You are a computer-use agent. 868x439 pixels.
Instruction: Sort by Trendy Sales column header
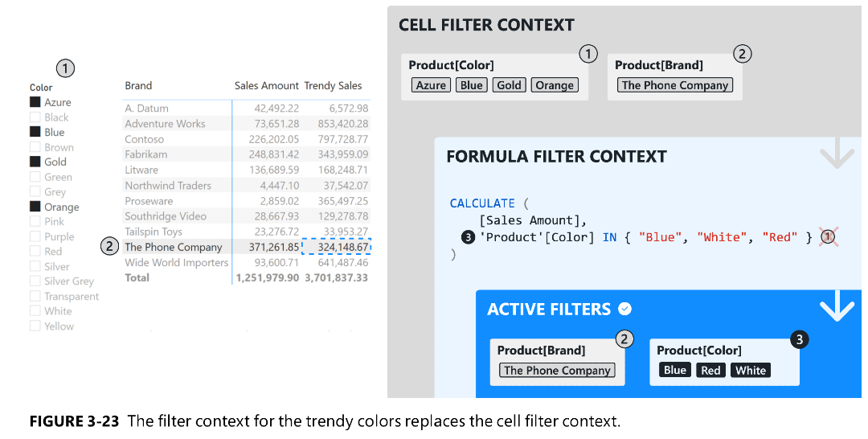pos(333,85)
